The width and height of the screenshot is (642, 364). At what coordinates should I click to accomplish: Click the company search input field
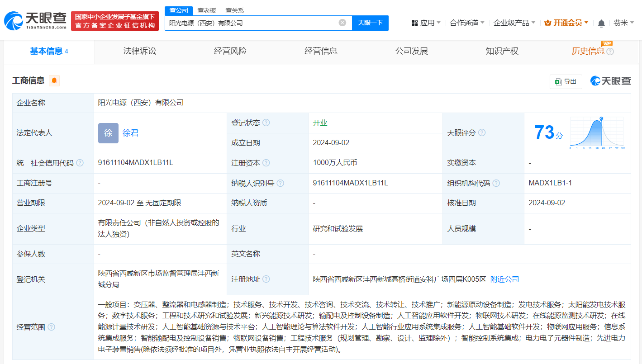(x=253, y=23)
